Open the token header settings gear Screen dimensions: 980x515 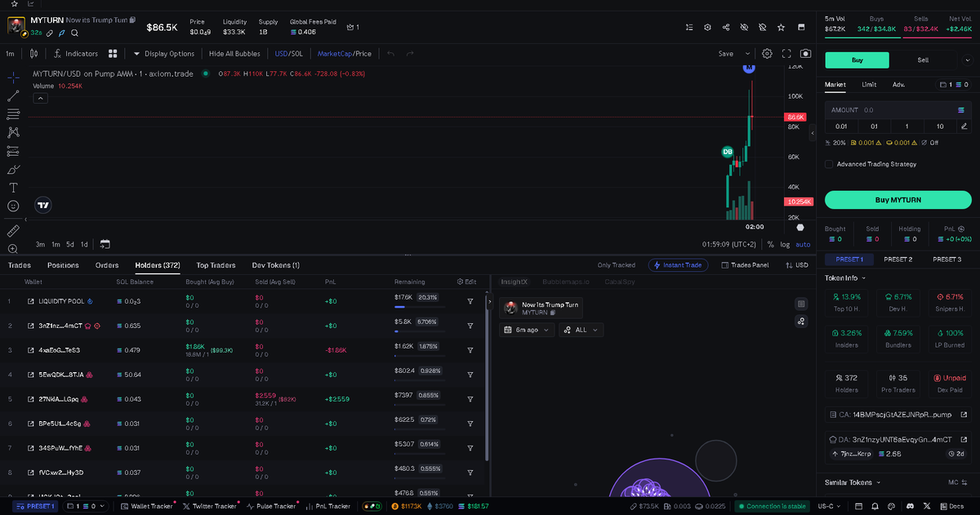coord(708,27)
